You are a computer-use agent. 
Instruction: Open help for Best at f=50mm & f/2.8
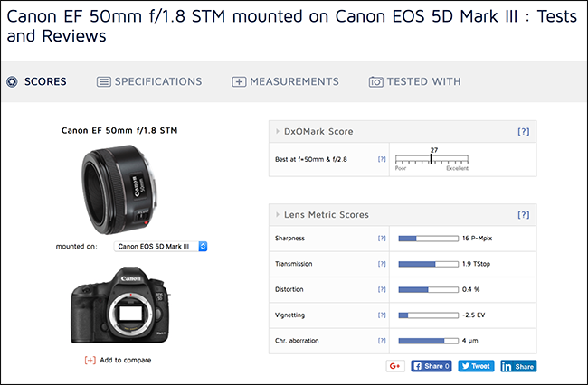382,159
